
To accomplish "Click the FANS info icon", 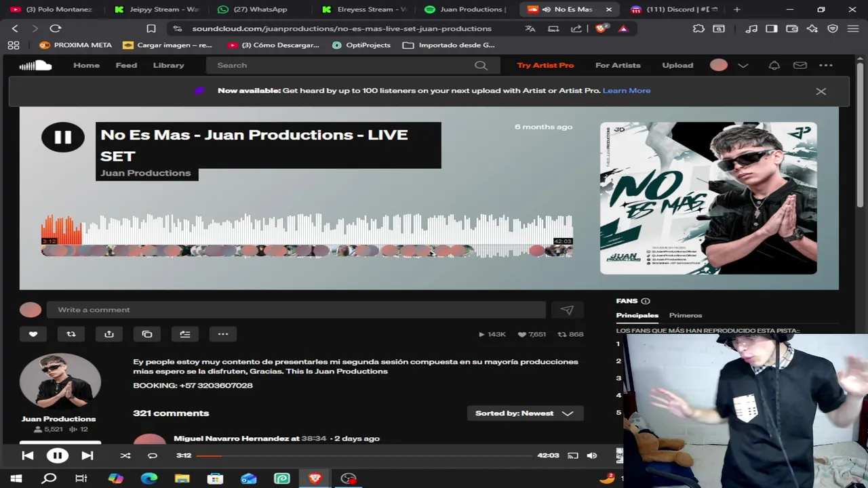I will pyautogui.click(x=646, y=301).
